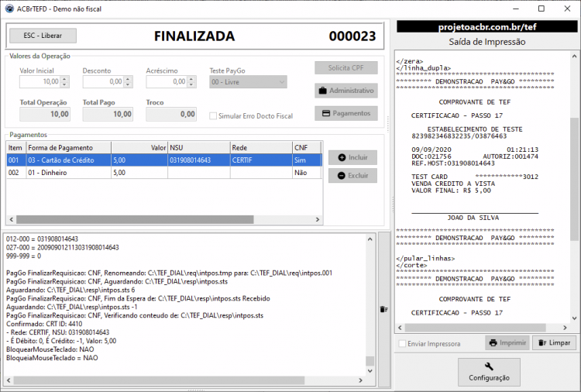Toggle the Enviar Impressora checkbox

[402, 343]
